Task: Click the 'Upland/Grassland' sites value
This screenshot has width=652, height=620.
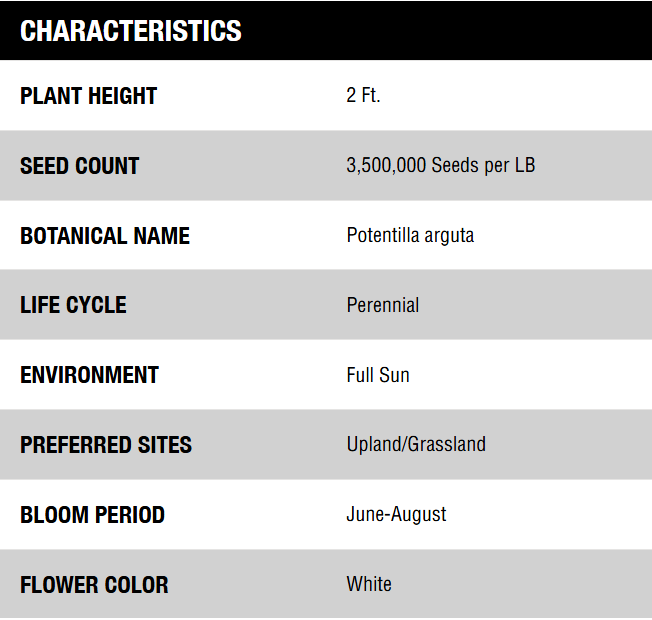Action: (x=416, y=444)
